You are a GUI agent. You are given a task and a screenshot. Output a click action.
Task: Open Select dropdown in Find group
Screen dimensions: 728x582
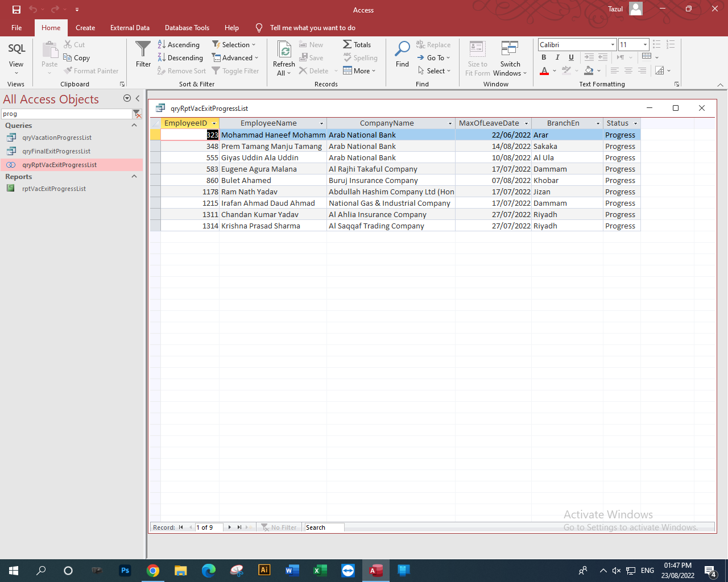434,70
